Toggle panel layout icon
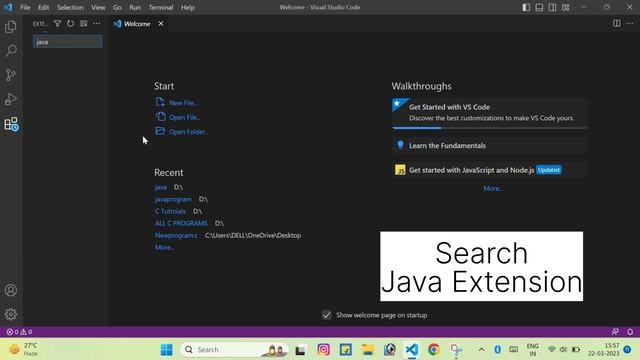The height and width of the screenshot is (360, 640). 539,7
